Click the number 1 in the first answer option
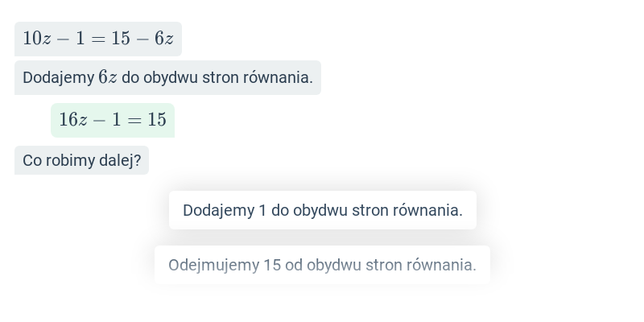The width and height of the screenshot is (644, 322). coord(263,210)
